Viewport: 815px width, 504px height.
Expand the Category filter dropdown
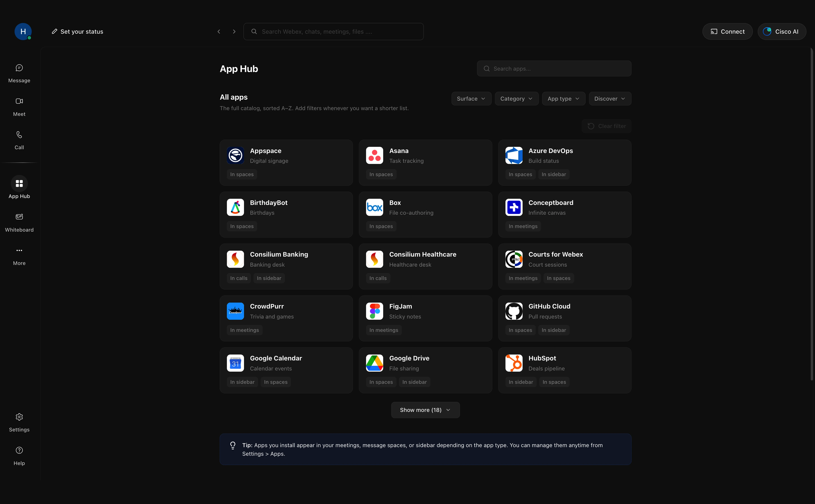point(517,99)
